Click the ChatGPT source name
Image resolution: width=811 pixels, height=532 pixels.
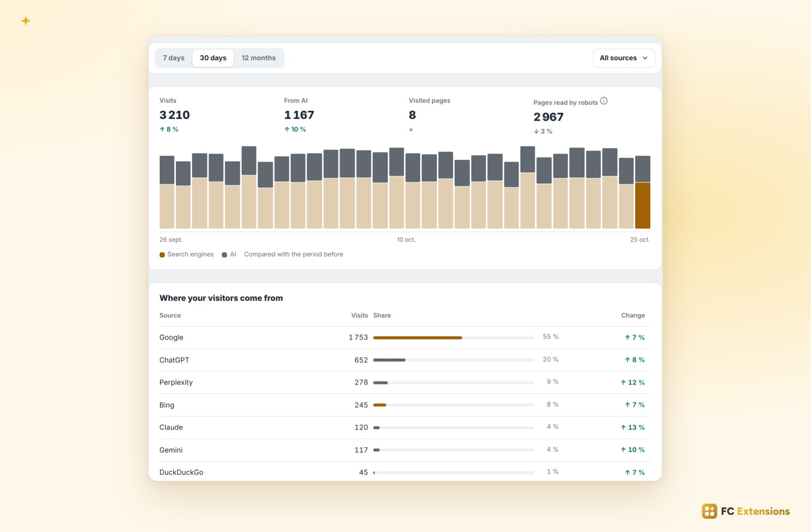coord(174,360)
